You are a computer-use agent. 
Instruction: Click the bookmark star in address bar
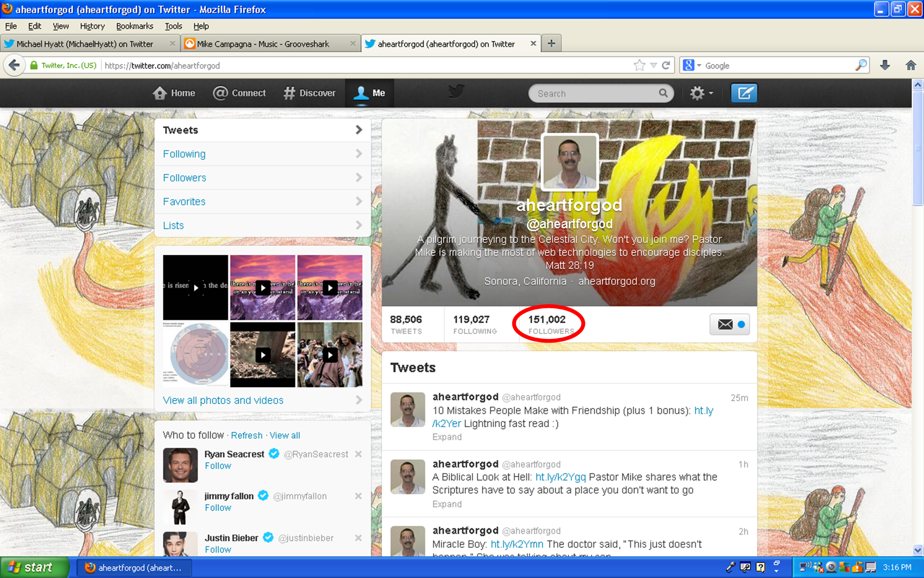639,65
